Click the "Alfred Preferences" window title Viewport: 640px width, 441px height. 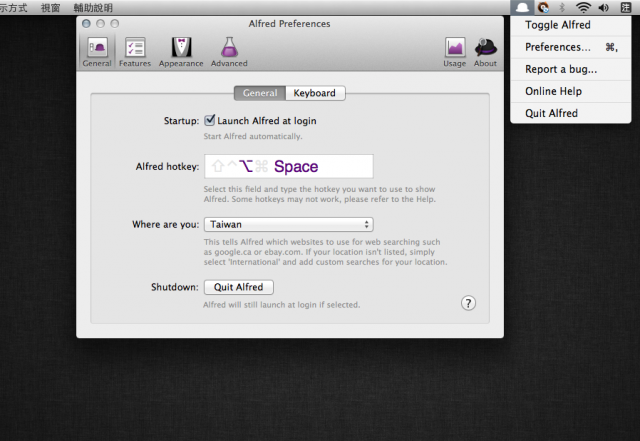click(289, 24)
